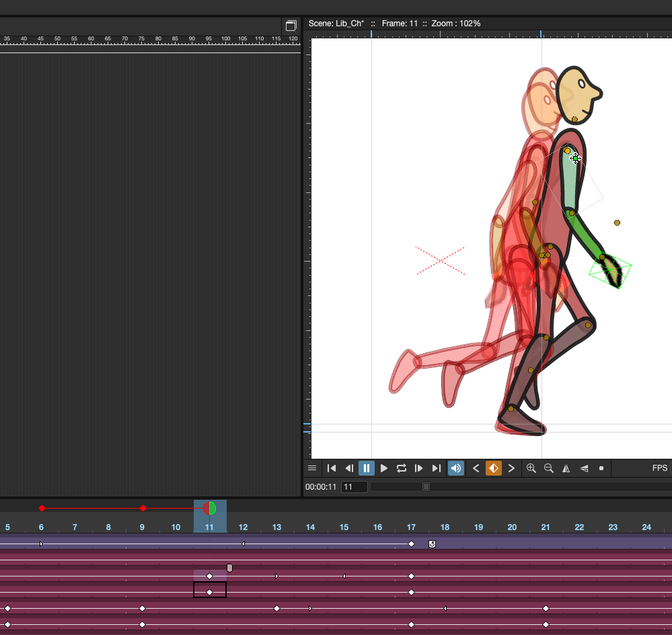Start playing the animation

[383, 468]
